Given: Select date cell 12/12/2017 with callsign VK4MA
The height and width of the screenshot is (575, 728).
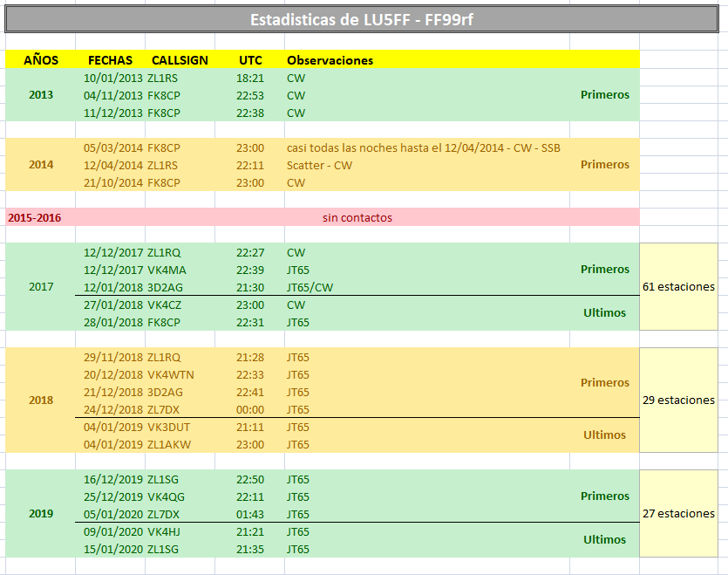Looking at the screenshot, I should click(112, 270).
